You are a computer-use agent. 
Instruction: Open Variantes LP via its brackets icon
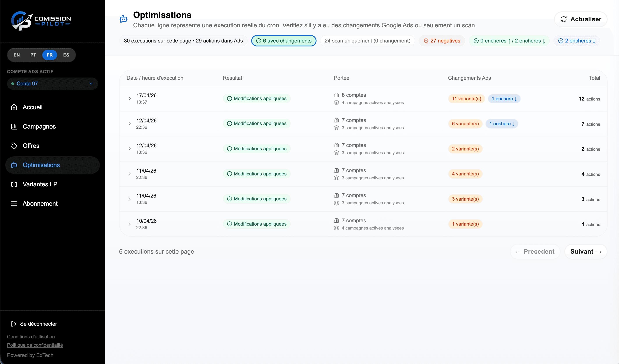pos(14,184)
